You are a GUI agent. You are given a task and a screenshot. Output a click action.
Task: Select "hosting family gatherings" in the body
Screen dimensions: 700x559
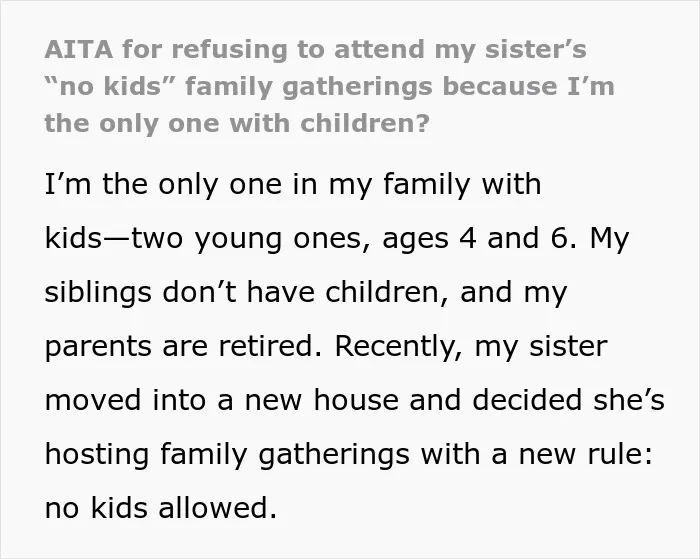tap(227, 455)
